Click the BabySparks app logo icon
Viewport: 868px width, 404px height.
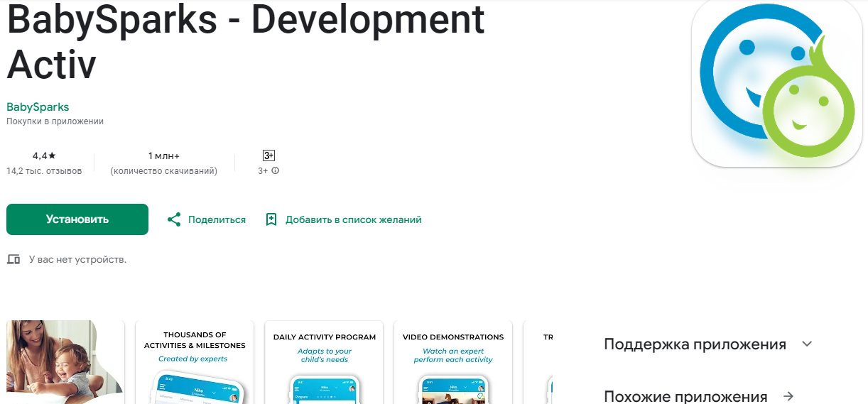tap(778, 82)
